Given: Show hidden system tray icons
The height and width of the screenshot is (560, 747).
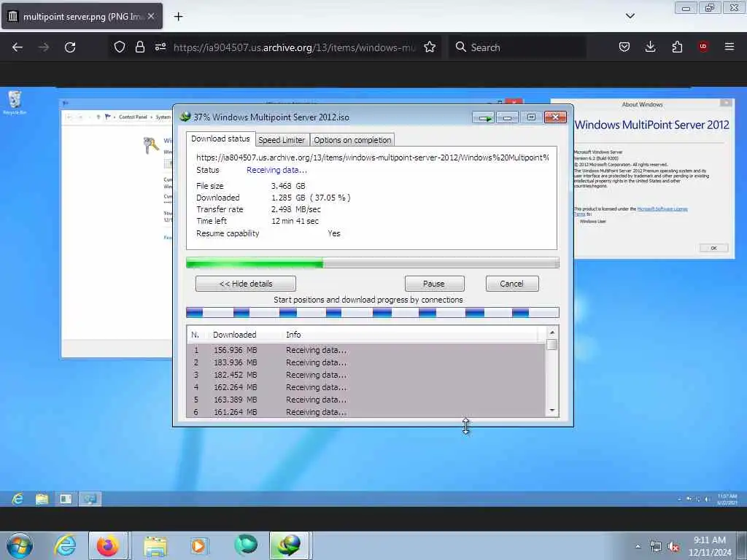Looking at the screenshot, I should [x=638, y=546].
